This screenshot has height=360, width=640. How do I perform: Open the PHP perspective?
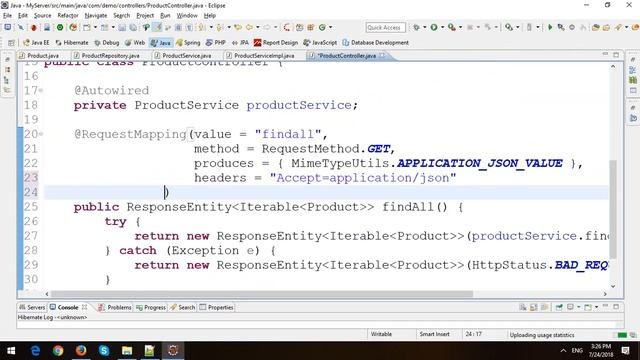[216, 42]
